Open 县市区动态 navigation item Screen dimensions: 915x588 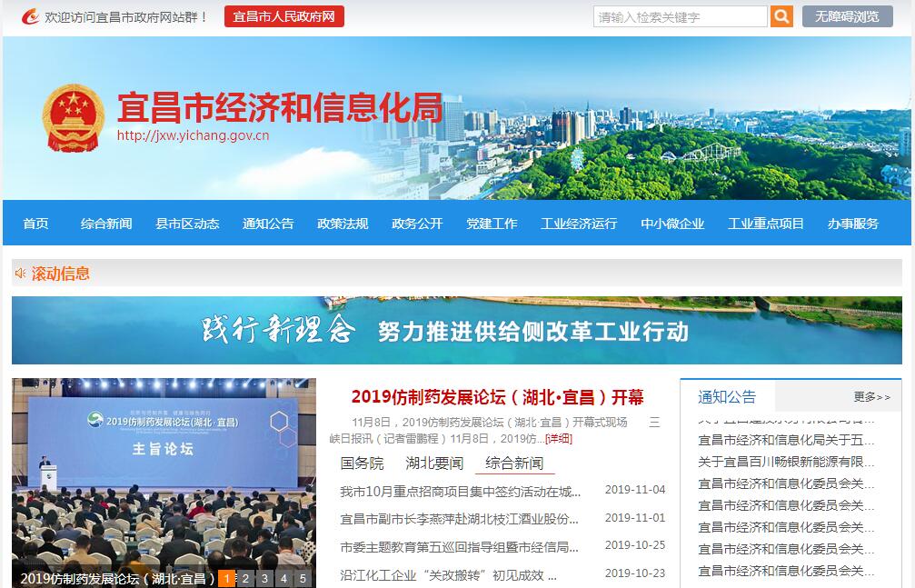point(187,224)
